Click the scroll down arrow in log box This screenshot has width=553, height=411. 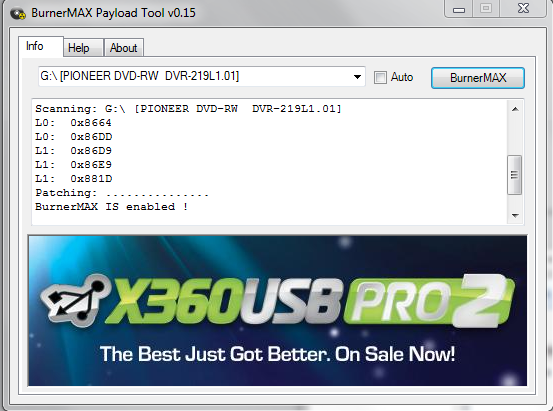tap(515, 216)
